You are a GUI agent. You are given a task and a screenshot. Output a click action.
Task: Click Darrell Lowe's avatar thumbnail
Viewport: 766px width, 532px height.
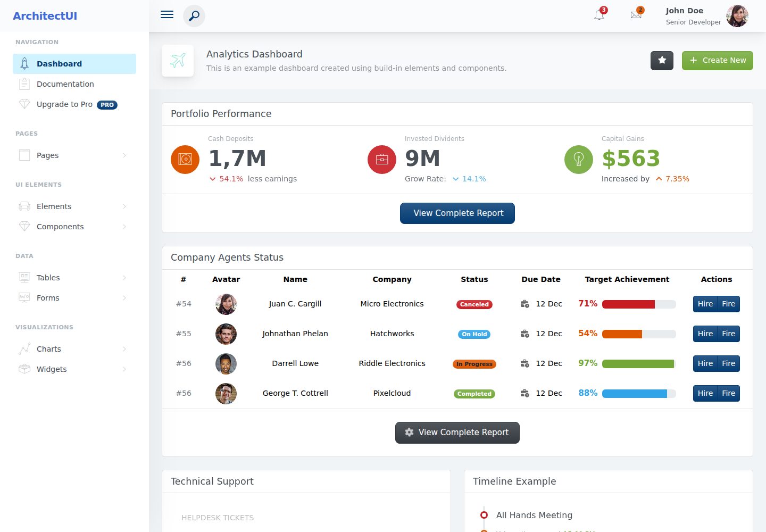pyautogui.click(x=226, y=364)
